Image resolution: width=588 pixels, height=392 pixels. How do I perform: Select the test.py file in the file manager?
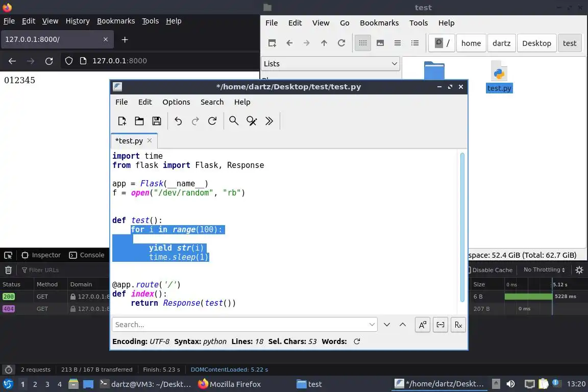pyautogui.click(x=499, y=77)
